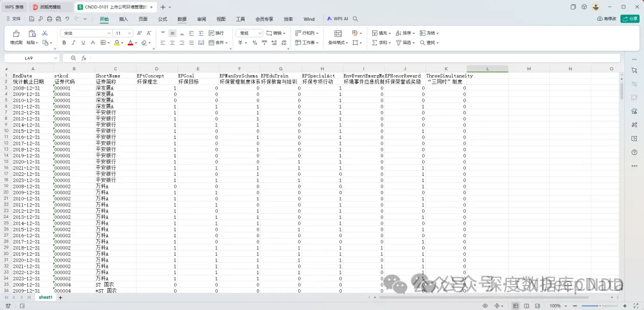Click the 筛选 (Filter) button
This screenshot has width=644, height=310.
405,43
